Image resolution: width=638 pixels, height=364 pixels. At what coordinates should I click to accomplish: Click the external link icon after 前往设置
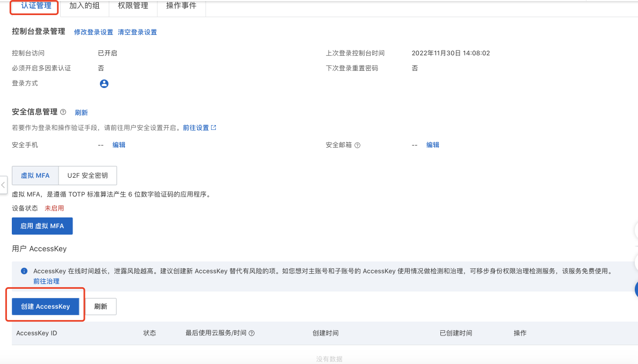coord(213,128)
